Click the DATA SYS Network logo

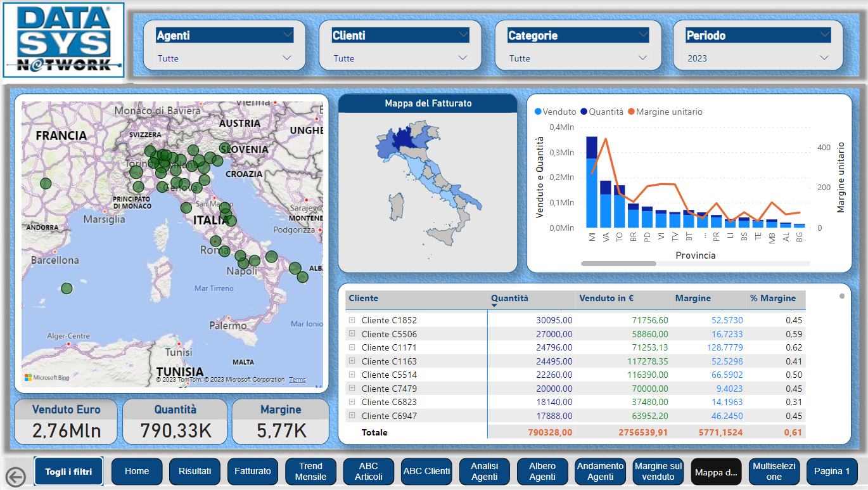(63, 40)
